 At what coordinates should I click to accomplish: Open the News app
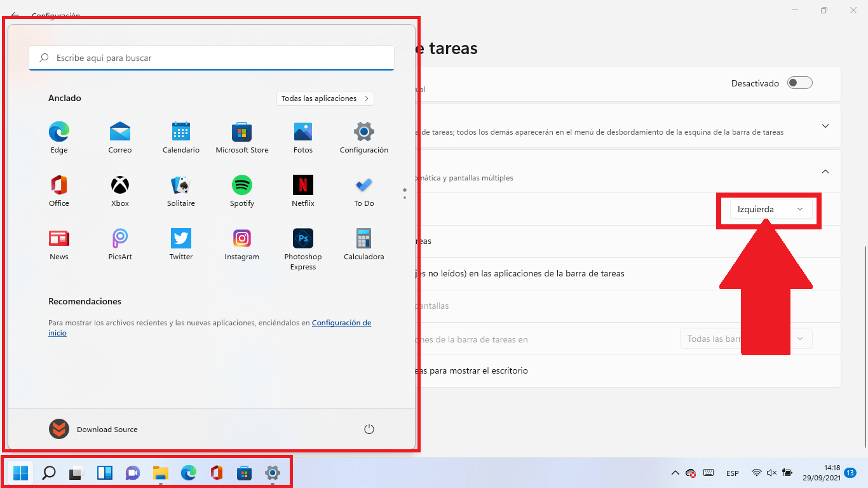pos(59,245)
